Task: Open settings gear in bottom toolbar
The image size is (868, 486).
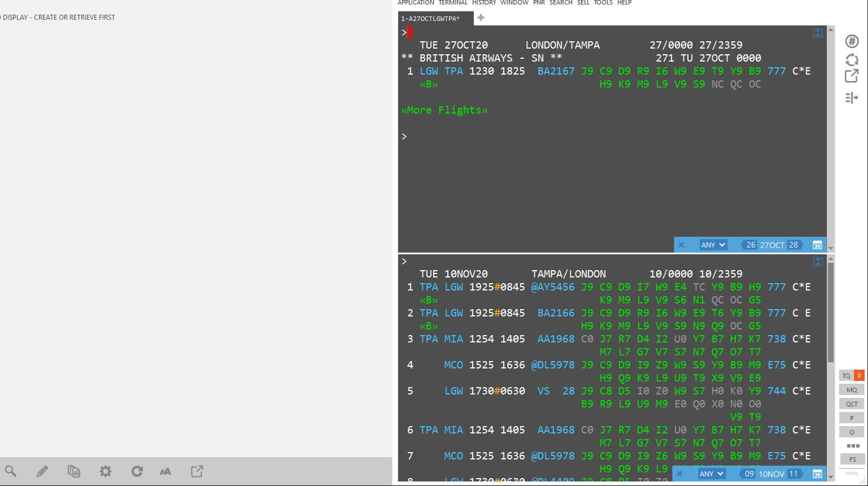Action: pyautogui.click(x=106, y=471)
